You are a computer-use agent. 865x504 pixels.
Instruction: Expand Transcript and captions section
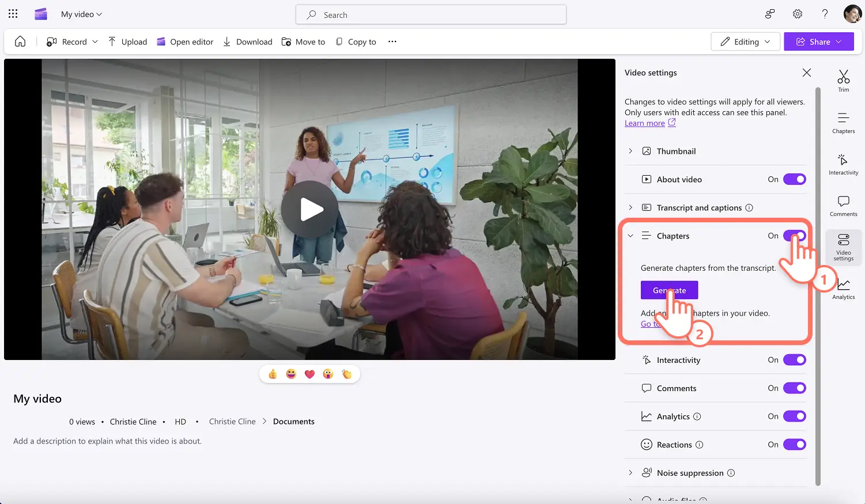[x=630, y=207]
